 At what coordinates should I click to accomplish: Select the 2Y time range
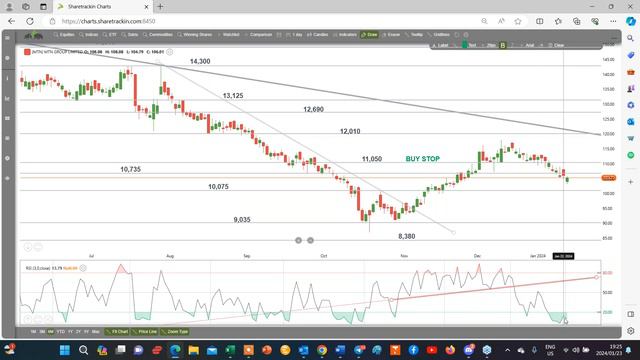78,332
